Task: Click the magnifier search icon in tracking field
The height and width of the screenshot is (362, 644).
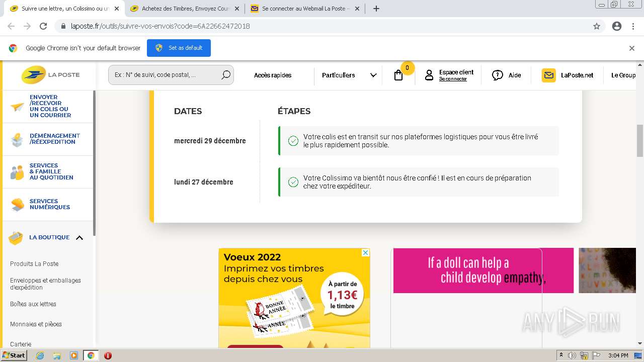Action: click(x=226, y=75)
